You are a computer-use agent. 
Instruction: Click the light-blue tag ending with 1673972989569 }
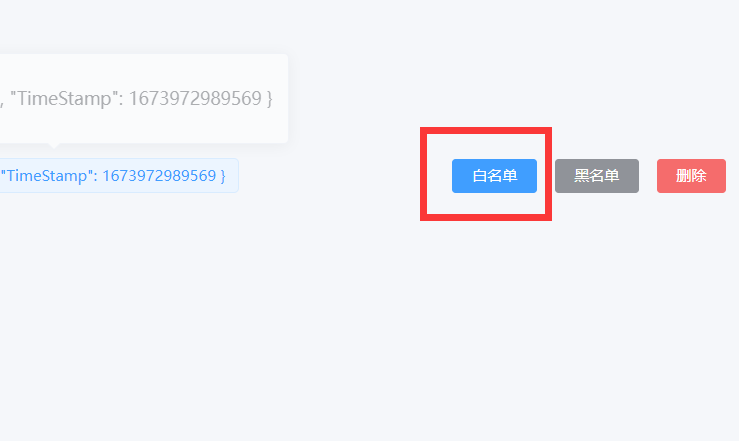[x=119, y=176]
